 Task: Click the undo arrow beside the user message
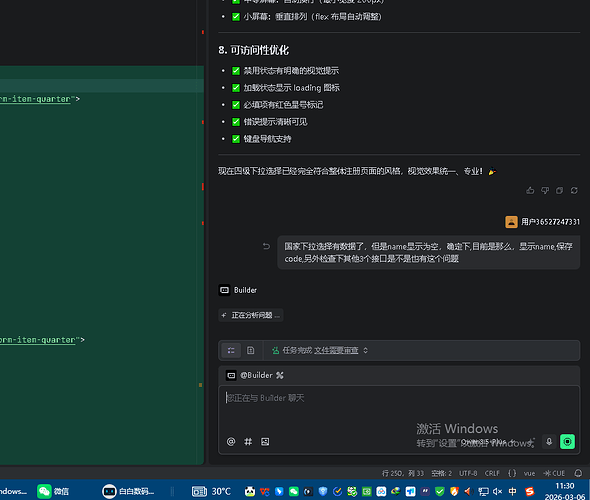266,246
